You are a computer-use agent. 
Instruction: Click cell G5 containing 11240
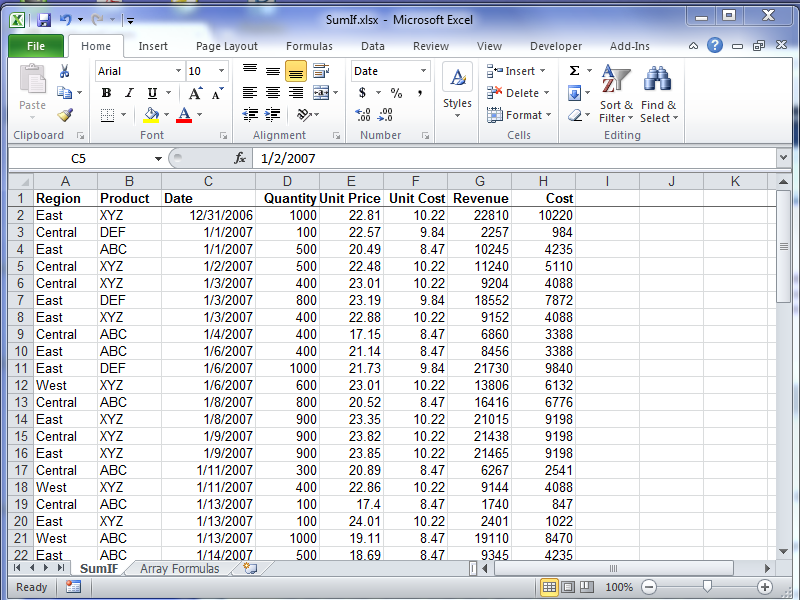(479, 266)
